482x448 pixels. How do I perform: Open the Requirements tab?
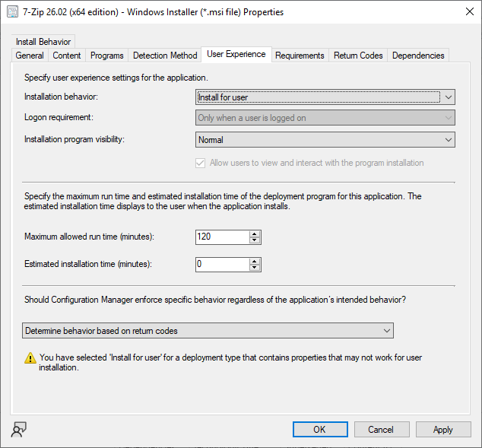pos(300,56)
